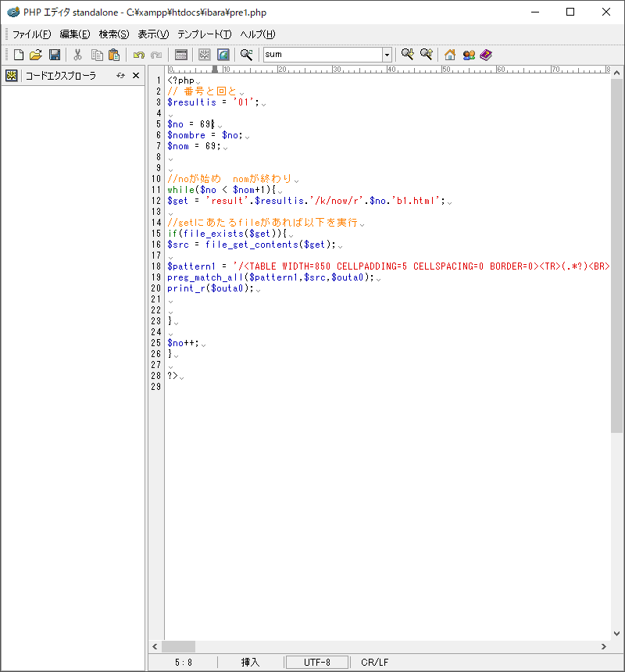The height and width of the screenshot is (672, 625).
Task: Click the line '$nom = 69;'
Action: [194, 146]
